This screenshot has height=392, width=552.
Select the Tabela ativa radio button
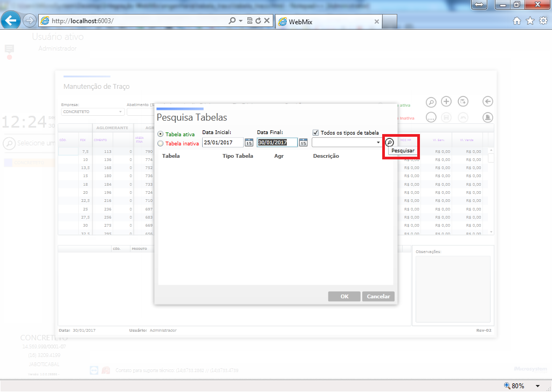pyautogui.click(x=161, y=134)
